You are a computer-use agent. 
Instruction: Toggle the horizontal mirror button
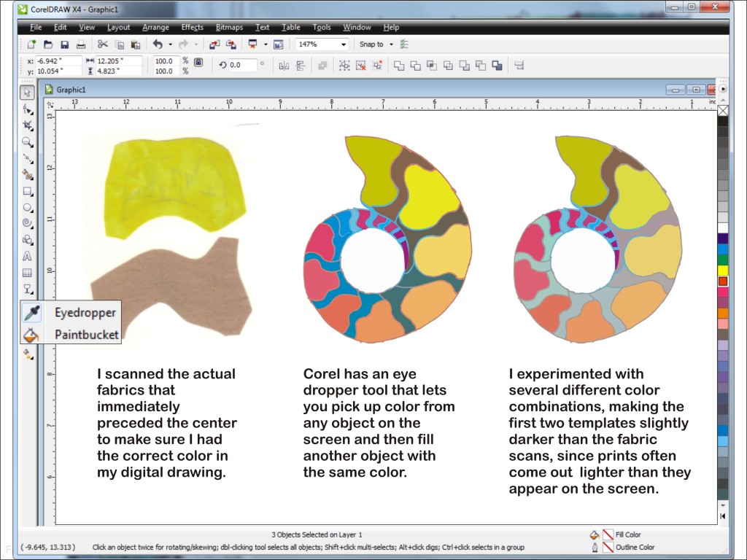(283, 66)
